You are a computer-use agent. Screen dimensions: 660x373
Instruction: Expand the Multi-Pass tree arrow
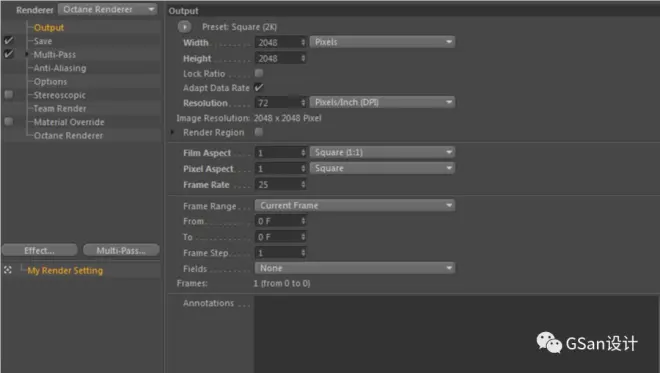tap(27, 54)
